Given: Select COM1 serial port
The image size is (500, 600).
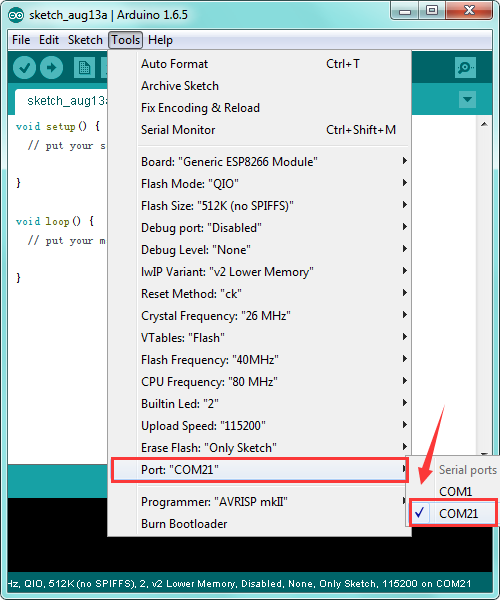Looking at the screenshot, I should pos(453,491).
